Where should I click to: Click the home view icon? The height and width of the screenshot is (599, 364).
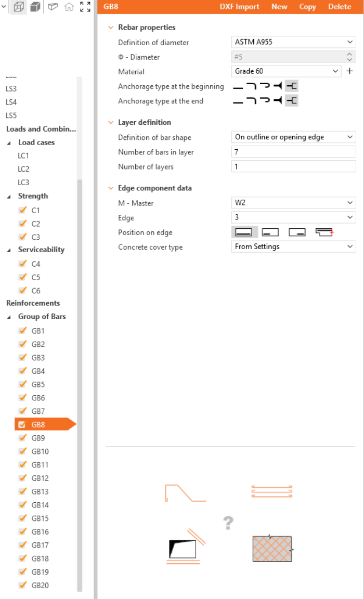click(x=69, y=7)
